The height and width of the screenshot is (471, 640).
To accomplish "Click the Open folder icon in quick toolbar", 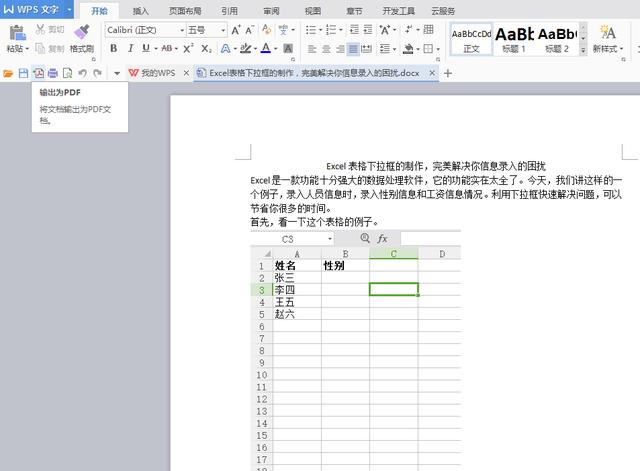I will (x=8, y=73).
